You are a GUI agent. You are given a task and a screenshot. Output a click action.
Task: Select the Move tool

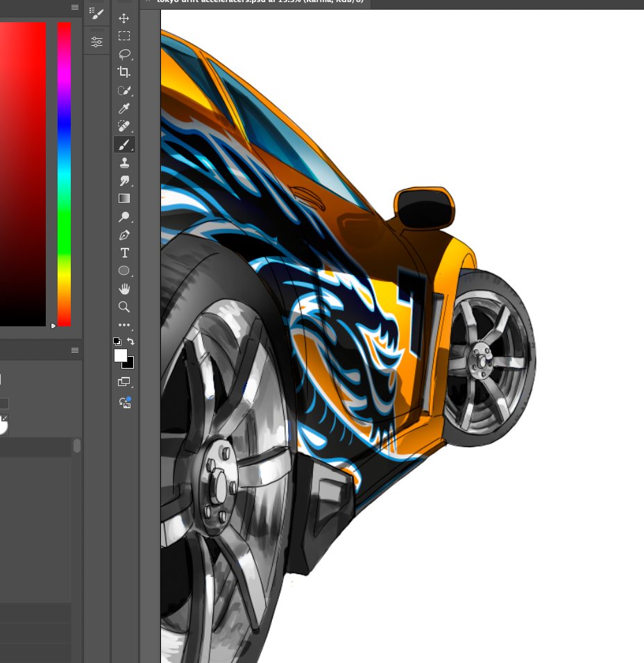coord(124,18)
